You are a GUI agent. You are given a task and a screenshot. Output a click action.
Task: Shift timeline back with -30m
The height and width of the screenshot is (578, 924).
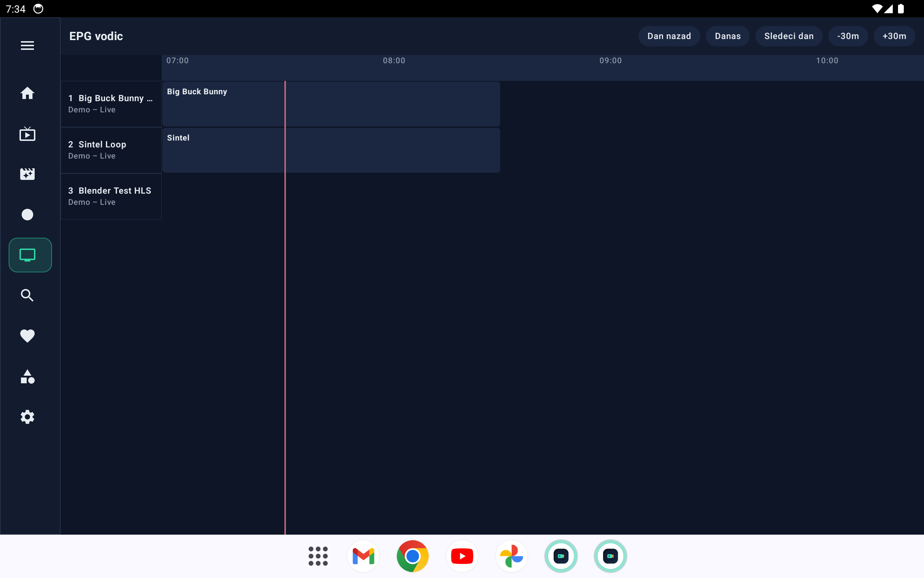847,36
